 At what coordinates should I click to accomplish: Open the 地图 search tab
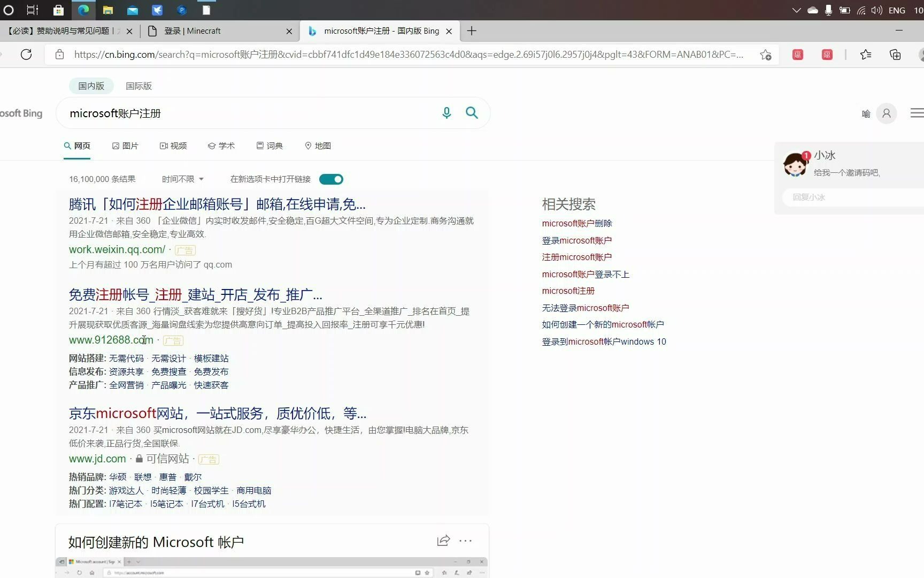click(318, 146)
